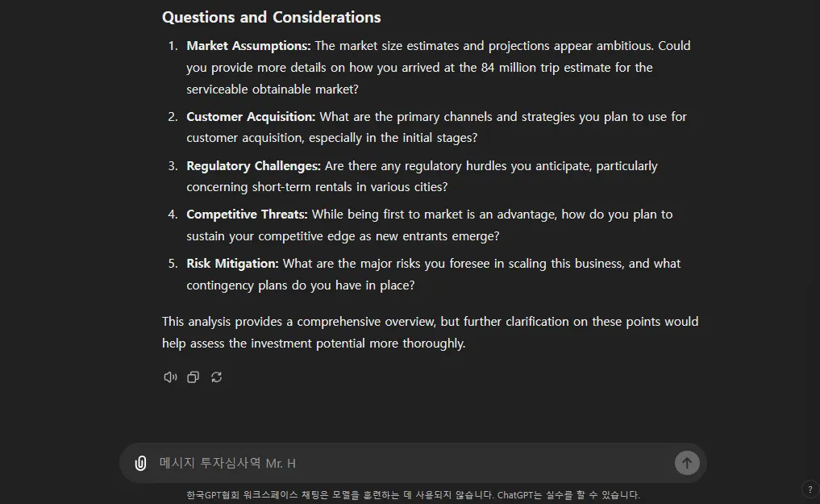Focus the message input for 투자심사역 Mr. H
The width and height of the screenshot is (820, 504).
(403, 463)
